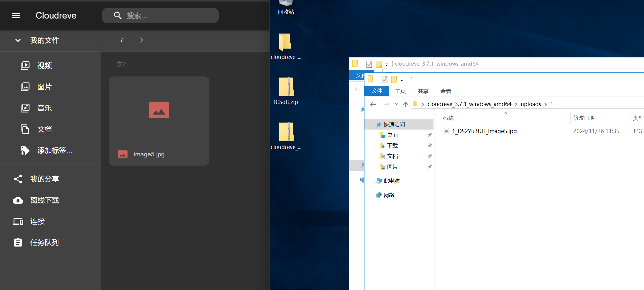644x290 pixels.
Task: Click new folder icon in front titlebar
Action: (x=394, y=79)
